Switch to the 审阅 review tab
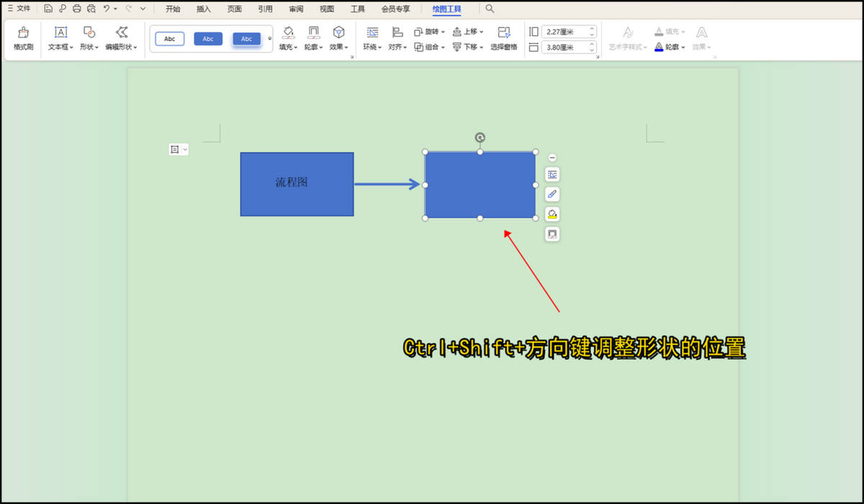 coord(296,9)
